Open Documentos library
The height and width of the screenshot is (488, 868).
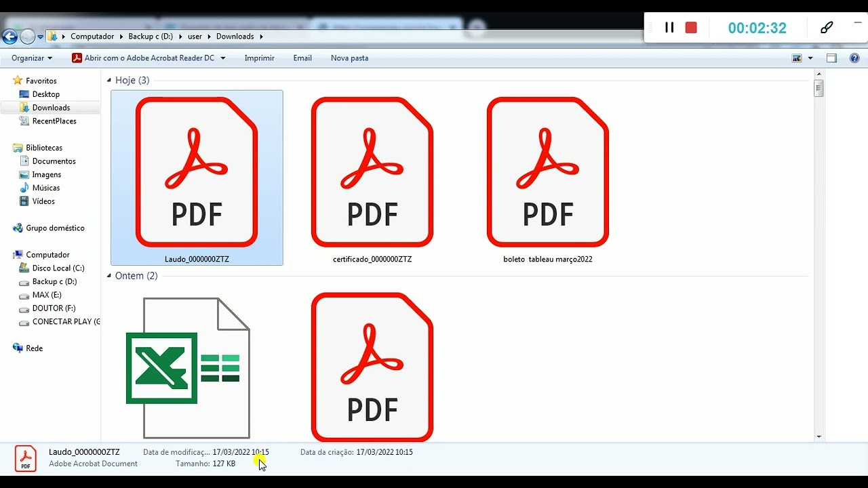click(54, 161)
